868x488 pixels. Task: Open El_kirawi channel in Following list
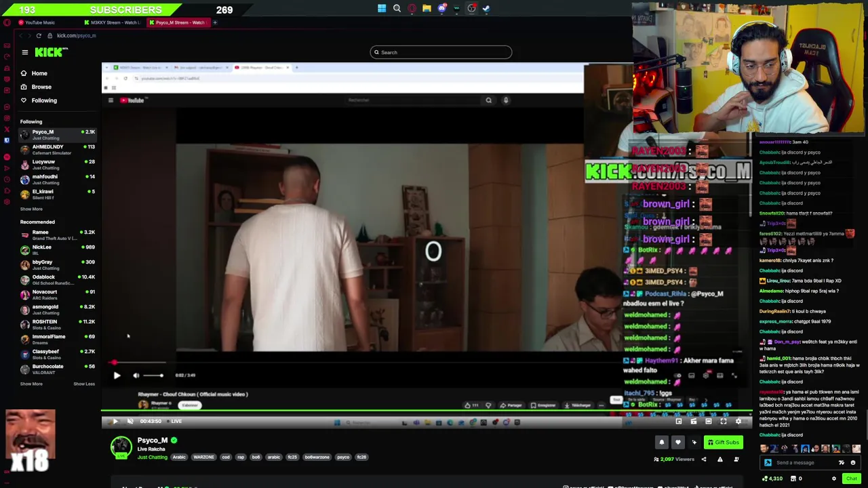point(58,195)
